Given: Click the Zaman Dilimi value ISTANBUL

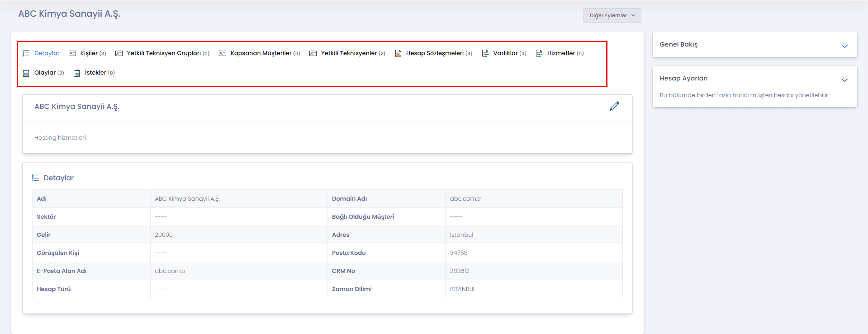Looking at the screenshot, I should pyautogui.click(x=463, y=289).
